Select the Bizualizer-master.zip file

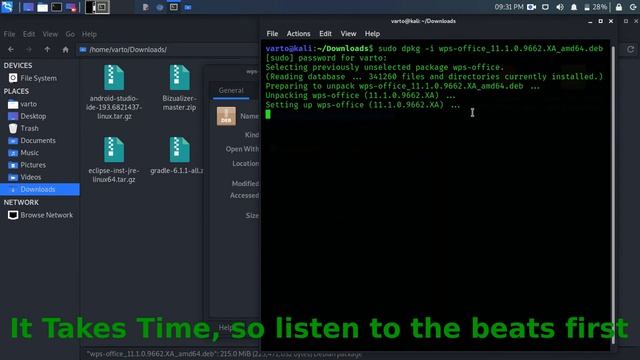179,87
